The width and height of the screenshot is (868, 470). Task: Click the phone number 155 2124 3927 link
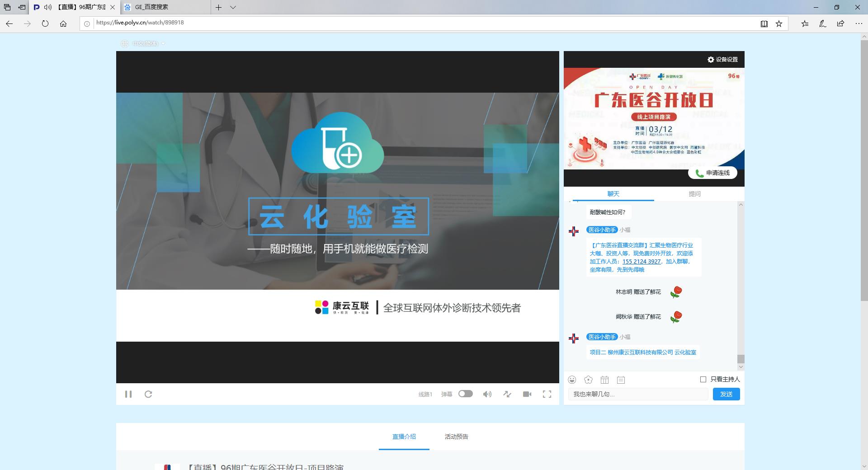coord(641,261)
